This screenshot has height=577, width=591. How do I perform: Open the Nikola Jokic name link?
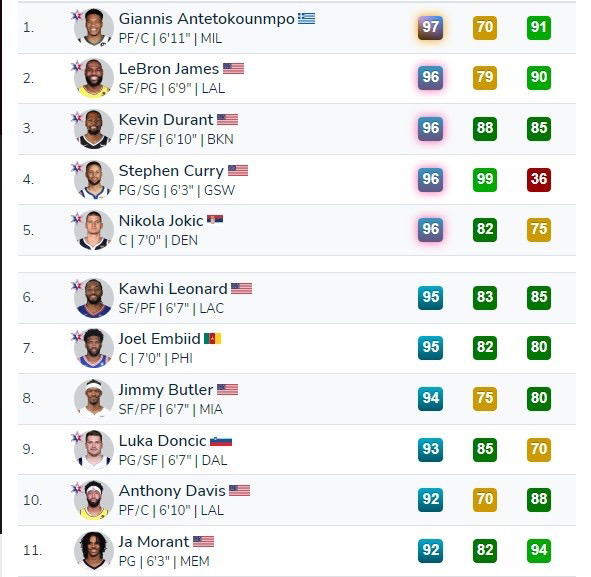coord(161,221)
